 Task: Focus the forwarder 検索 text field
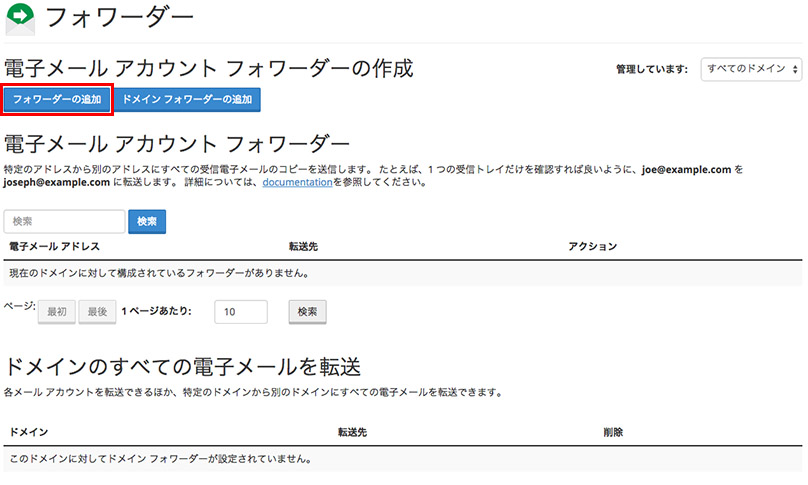point(65,221)
